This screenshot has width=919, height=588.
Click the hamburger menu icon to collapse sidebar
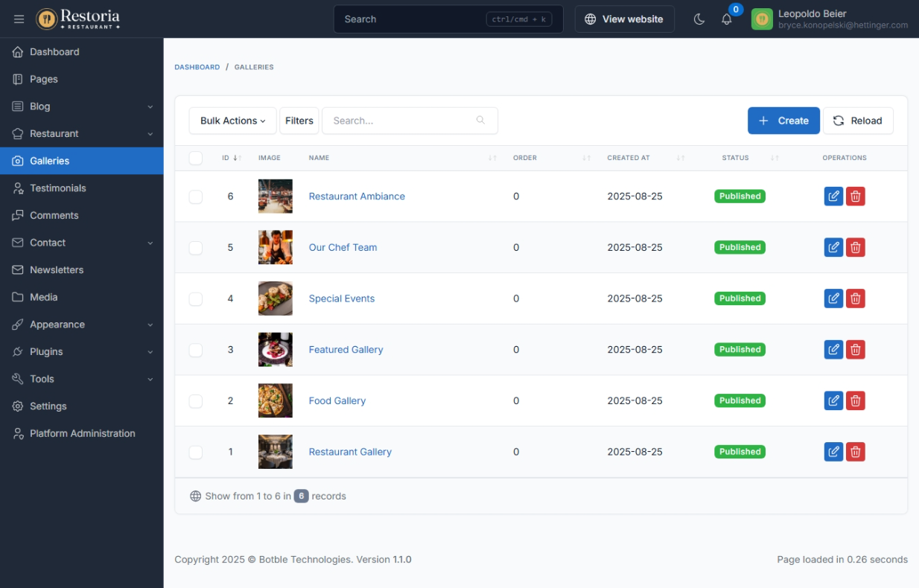(19, 19)
